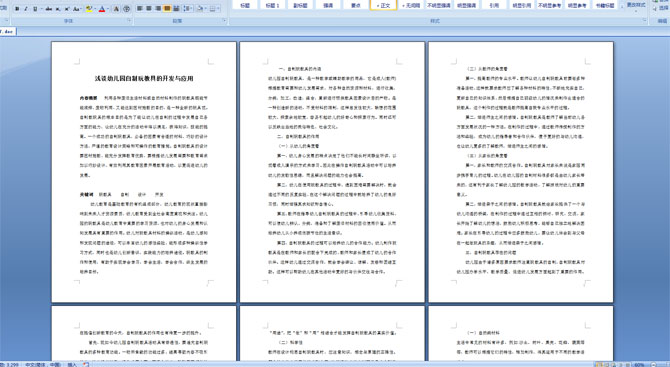Image resolution: width=670 pixels, height=367 pixels.
Task: Click the paragraph shading paint bucket icon
Action: (200, 9)
